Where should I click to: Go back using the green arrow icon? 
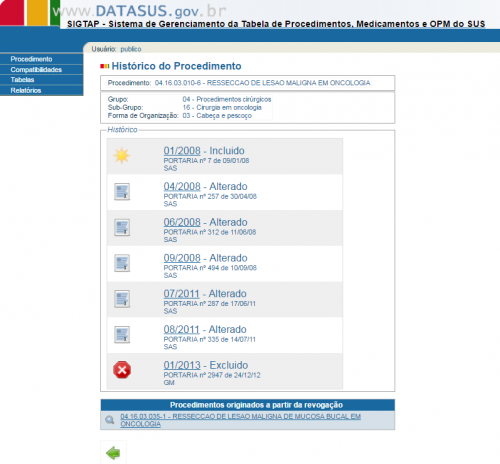(113, 453)
